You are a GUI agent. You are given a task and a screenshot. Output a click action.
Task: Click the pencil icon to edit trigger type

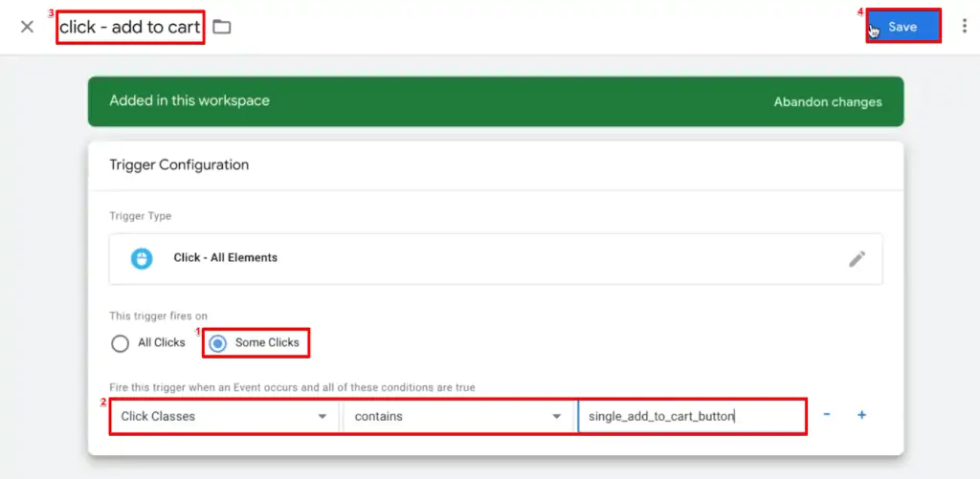coord(857,259)
